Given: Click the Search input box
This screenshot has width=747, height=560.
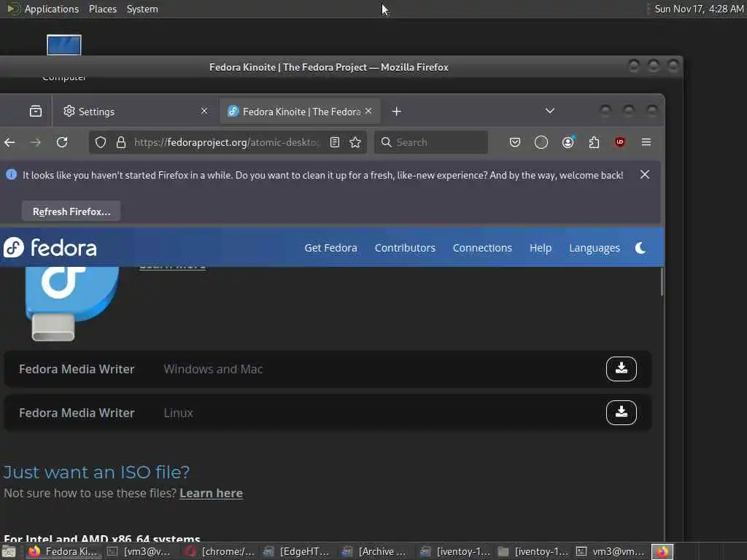Looking at the screenshot, I should 431,142.
